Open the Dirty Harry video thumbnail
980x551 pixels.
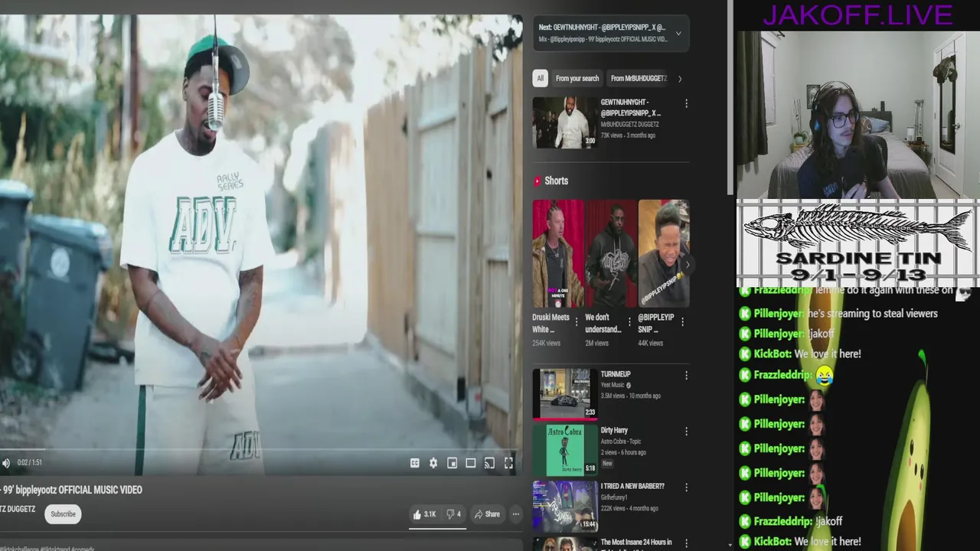click(x=565, y=451)
